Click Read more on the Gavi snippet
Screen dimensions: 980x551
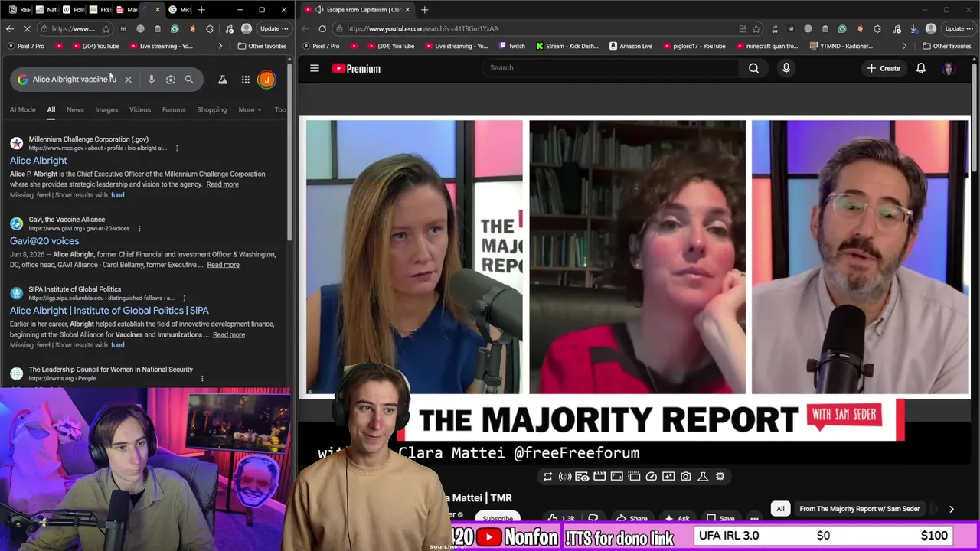click(x=223, y=265)
